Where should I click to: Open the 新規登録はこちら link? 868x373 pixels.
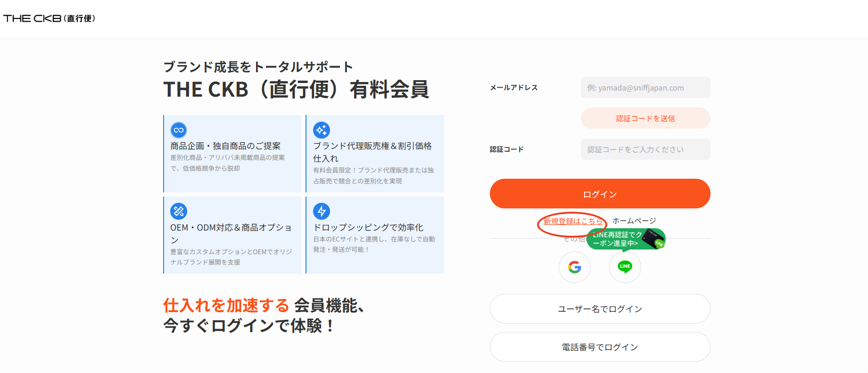573,221
